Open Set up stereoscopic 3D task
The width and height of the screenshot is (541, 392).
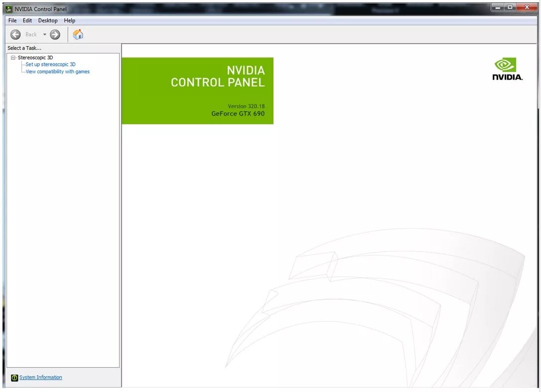pos(50,65)
